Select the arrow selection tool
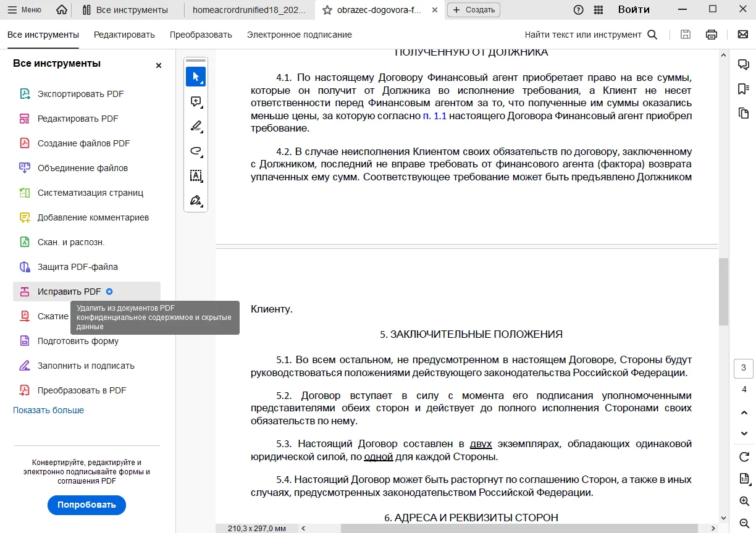The width and height of the screenshot is (756, 533). [196, 77]
